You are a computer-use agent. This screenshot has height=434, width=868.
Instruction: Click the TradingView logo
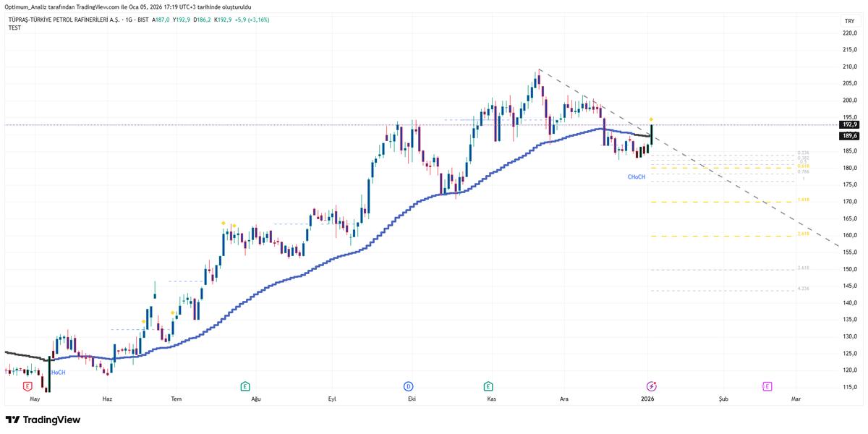[x=43, y=420]
